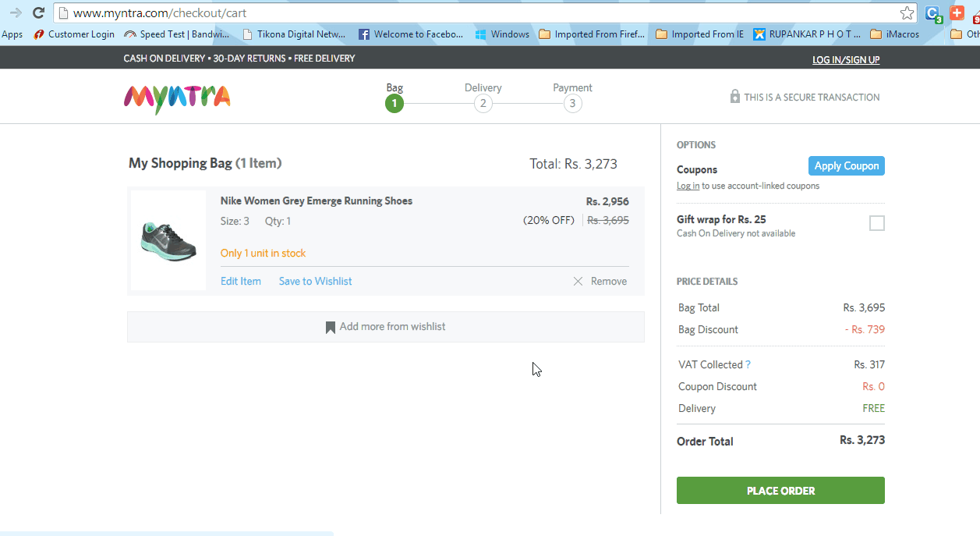
Task: Open the Windows bookmark
Action: [x=502, y=34]
